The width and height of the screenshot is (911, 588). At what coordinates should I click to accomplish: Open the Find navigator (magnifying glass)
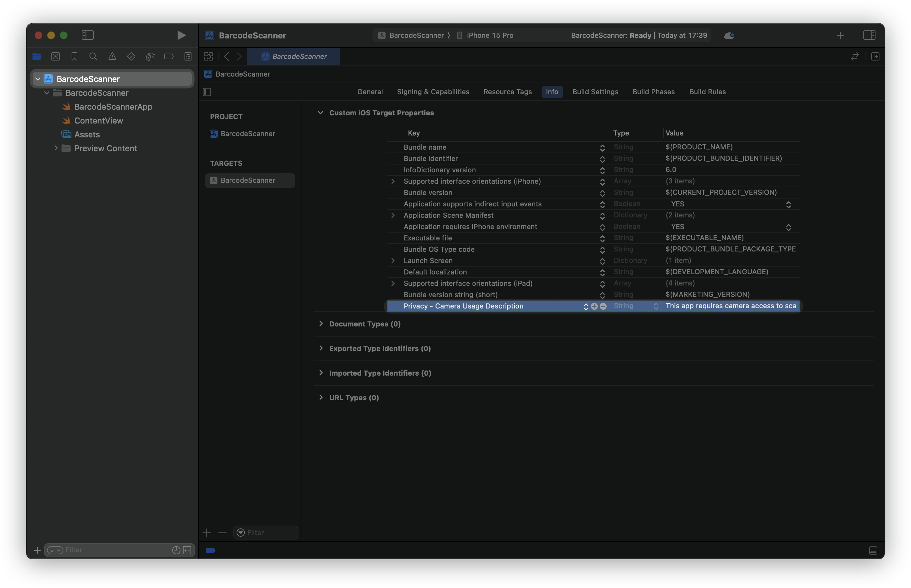click(x=93, y=56)
